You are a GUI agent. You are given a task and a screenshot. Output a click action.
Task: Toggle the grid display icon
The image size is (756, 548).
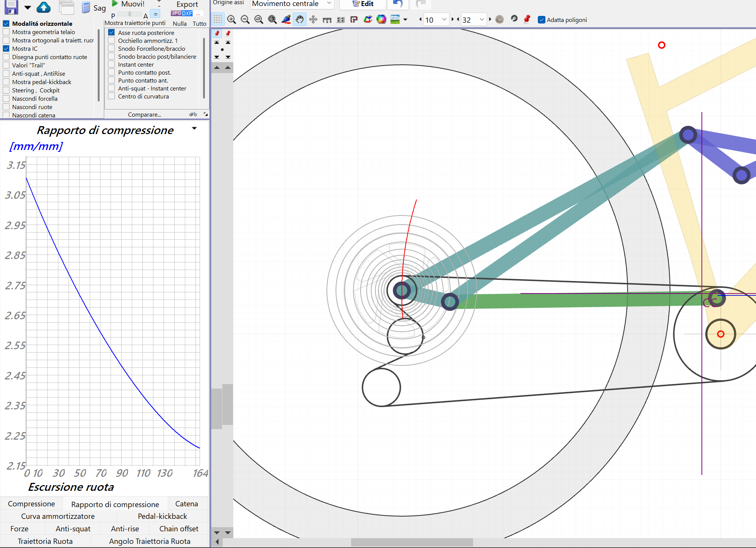pyautogui.click(x=218, y=19)
